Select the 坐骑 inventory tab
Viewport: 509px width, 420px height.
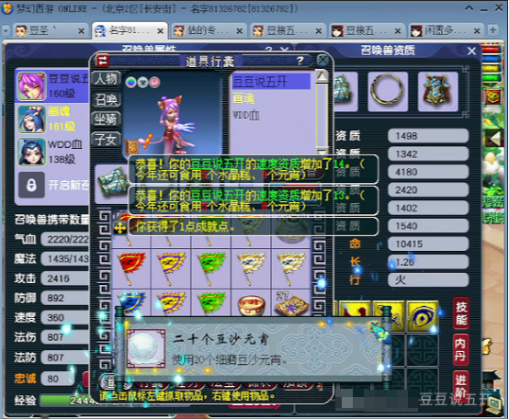(x=106, y=119)
